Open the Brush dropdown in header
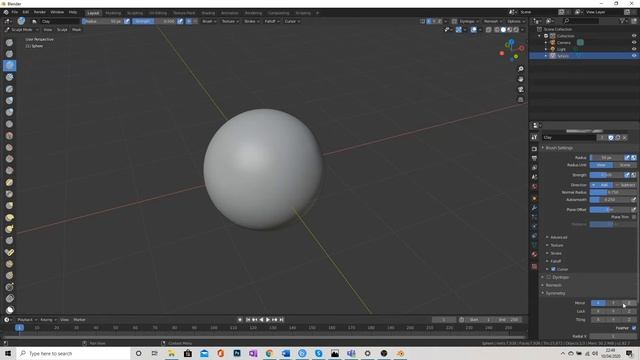The height and width of the screenshot is (360, 640). [x=209, y=21]
